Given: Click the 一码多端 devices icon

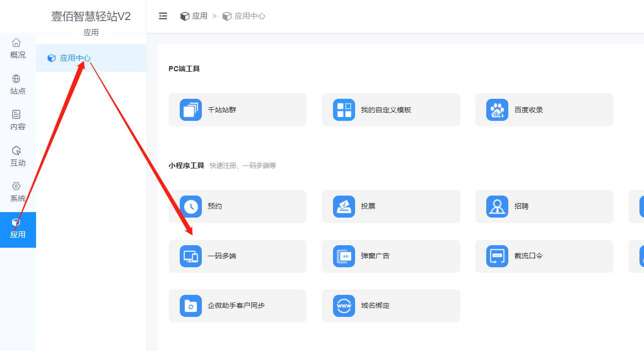Looking at the screenshot, I should (x=191, y=256).
